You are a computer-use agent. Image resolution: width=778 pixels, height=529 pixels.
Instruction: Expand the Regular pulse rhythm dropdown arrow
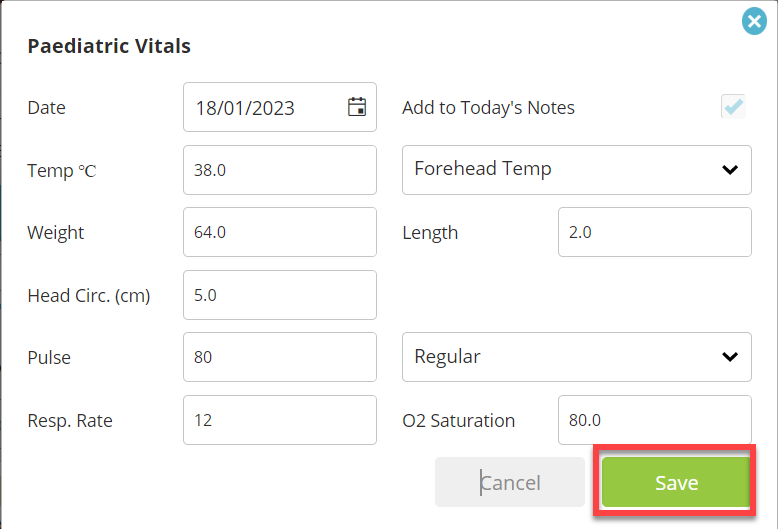[x=730, y=357]
